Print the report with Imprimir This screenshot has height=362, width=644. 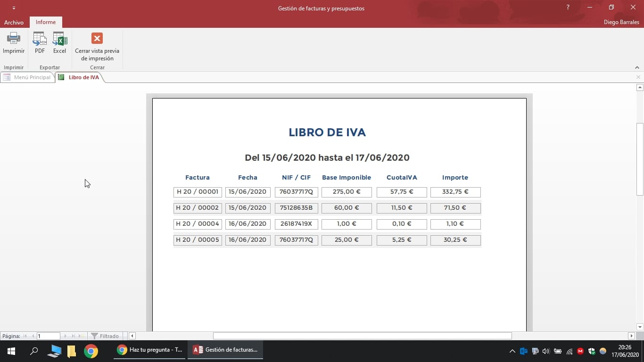14,43
